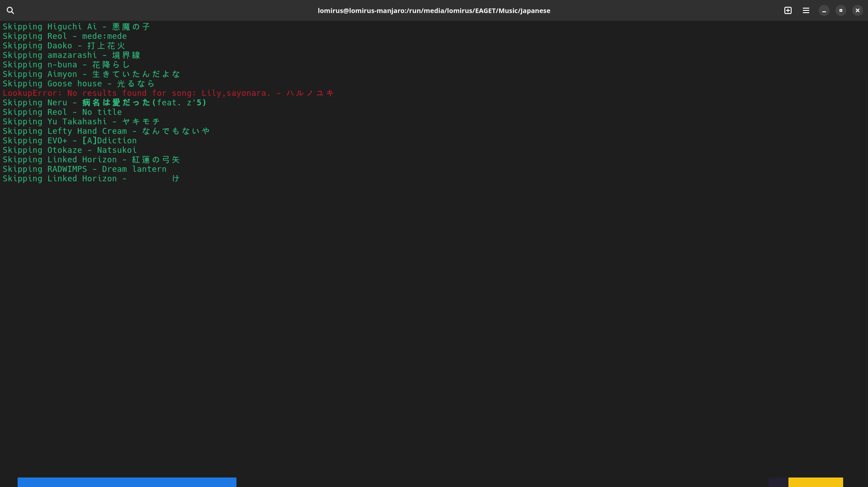
Task: Close the terminal window
Action: [857, 10]
